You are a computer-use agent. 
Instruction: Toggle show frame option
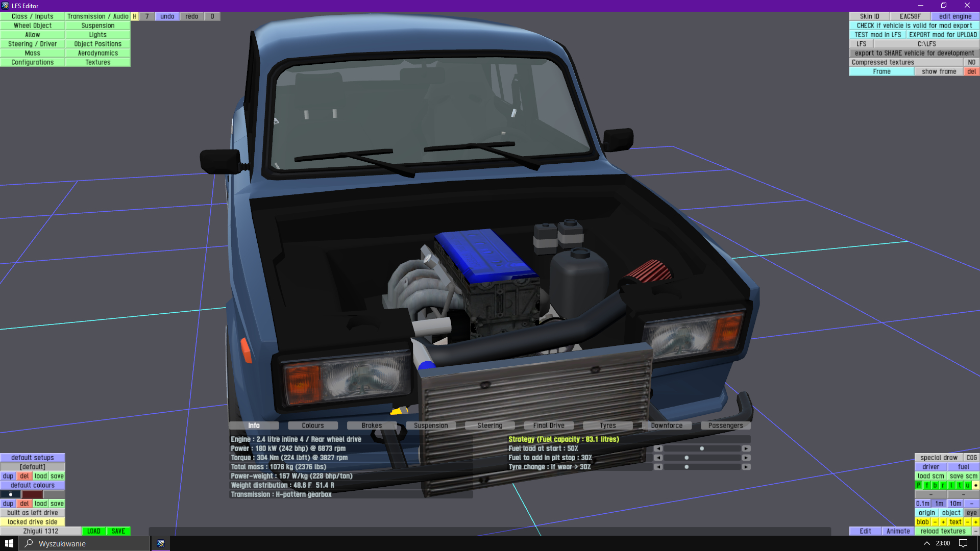(939, 71)
